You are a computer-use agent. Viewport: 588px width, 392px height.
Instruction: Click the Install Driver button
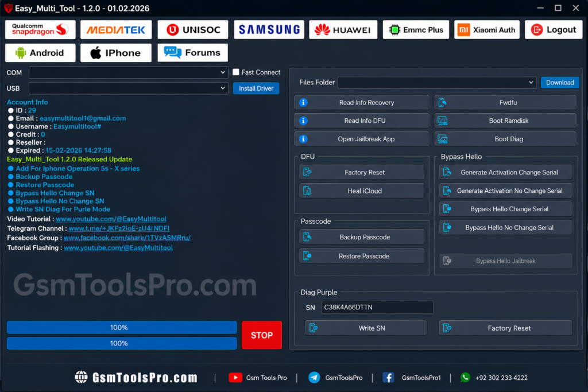256,88
